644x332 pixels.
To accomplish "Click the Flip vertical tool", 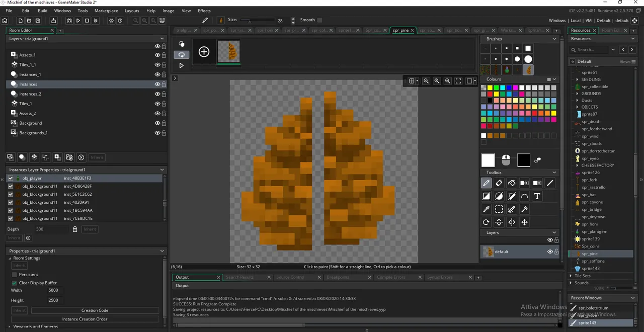I will [499, 222].
